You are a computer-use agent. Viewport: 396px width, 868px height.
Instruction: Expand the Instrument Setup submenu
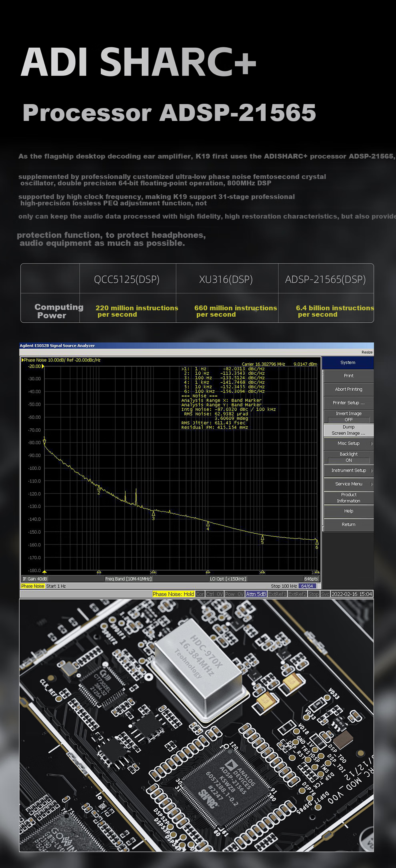[x=348, y=470]
